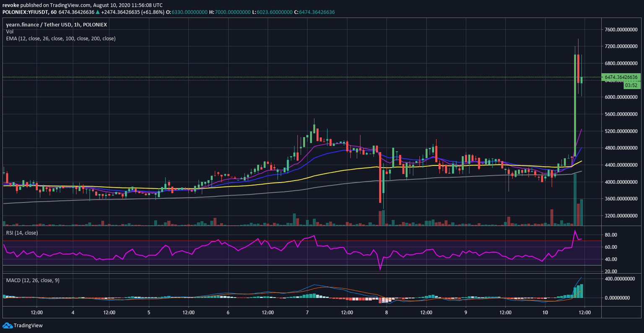The image size is (644, 333).
Task: Click the date label 5 on time axis
Action: [x=149, y=312]
